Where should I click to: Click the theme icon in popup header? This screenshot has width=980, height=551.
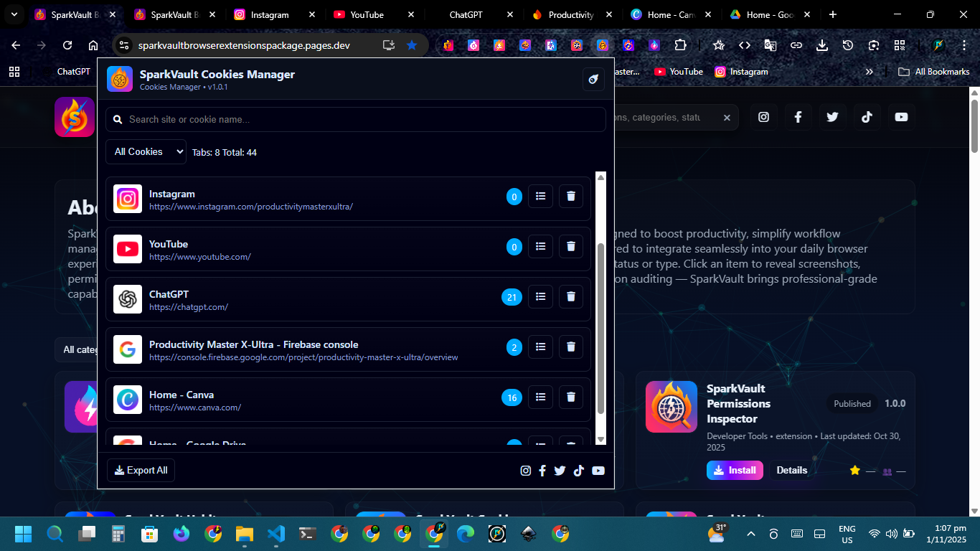[593, 80]
